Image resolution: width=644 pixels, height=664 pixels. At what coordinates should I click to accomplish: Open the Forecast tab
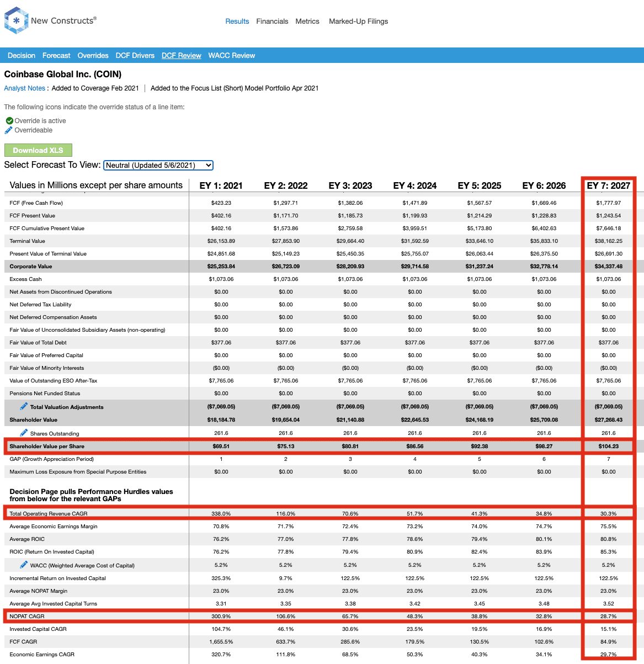pos(56,56)
